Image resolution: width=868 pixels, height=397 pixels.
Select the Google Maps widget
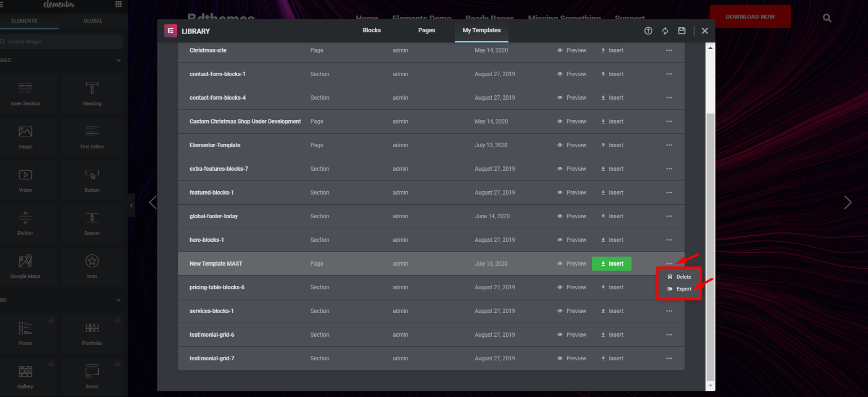tap(25, 266)
